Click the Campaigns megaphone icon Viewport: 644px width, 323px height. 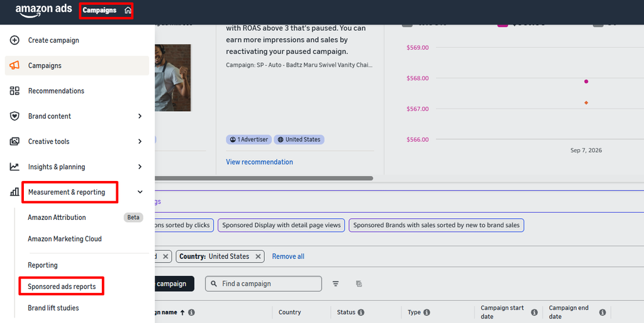click(x=14, y=65)
